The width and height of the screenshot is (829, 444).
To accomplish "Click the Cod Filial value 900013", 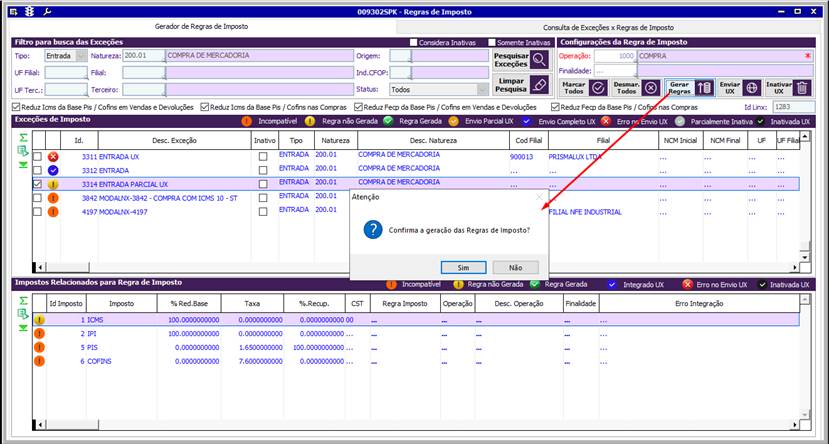I will coord(522,157).
